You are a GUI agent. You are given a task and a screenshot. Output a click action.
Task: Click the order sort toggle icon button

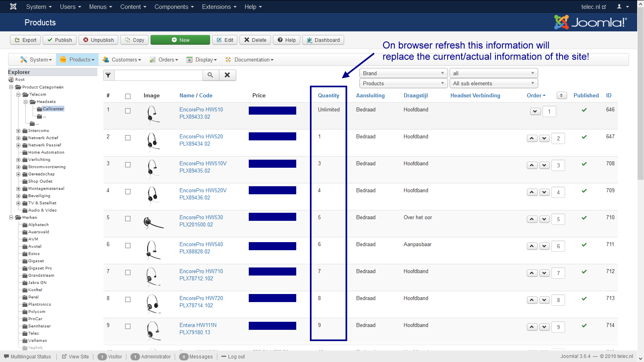click(561, 95)
